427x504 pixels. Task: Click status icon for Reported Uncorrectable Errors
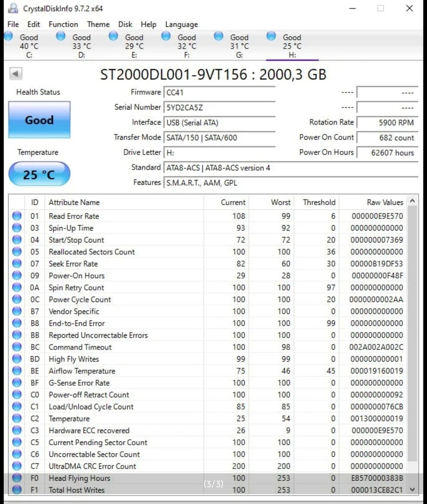(17, 335)
